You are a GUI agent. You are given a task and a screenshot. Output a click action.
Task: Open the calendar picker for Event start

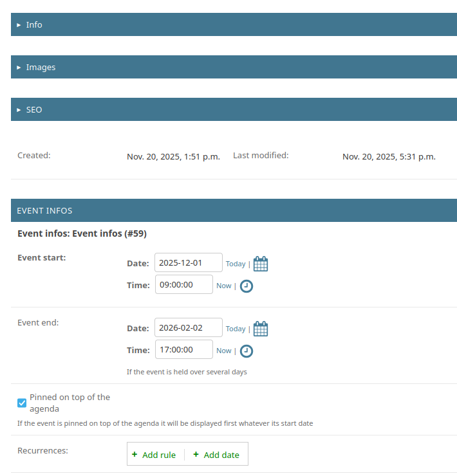coord(261,264)
